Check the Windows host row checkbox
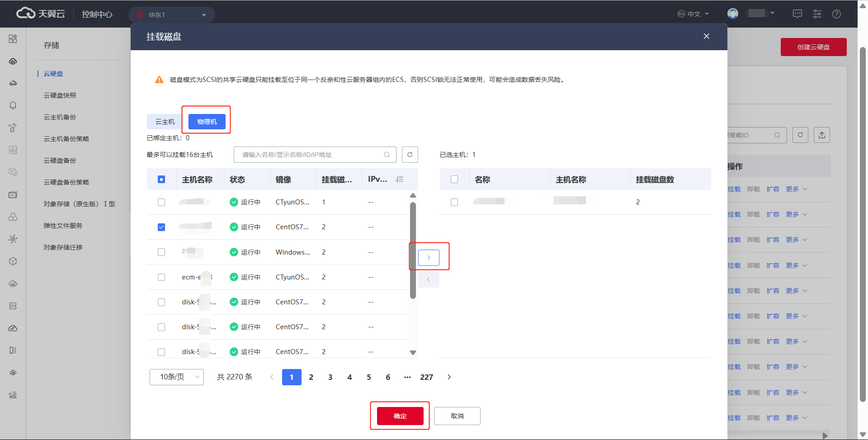 tap(161, 252)
